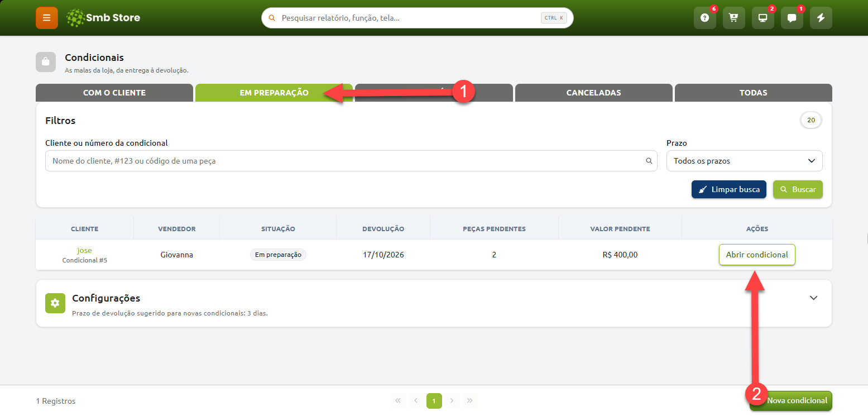The height and width of the screenshot is (416, 868).
Task: Click the magnifier icon inside the client filter
Action: click(649, 161)
